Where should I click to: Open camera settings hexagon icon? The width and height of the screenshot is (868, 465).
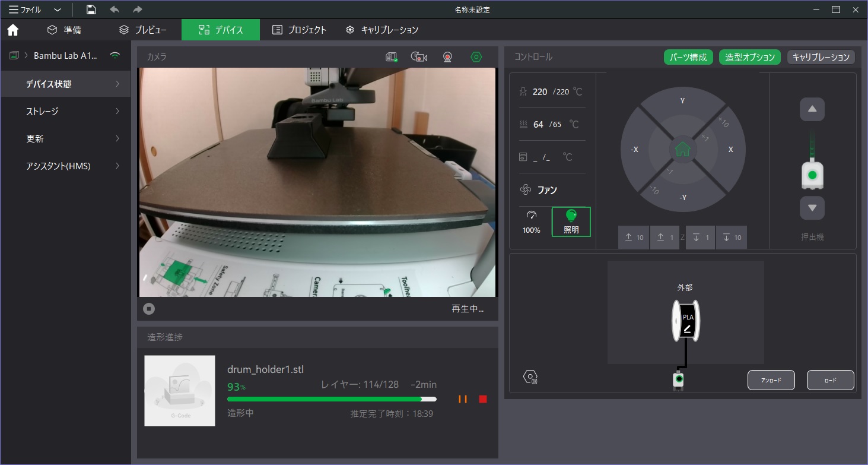[x=476, y=57]
